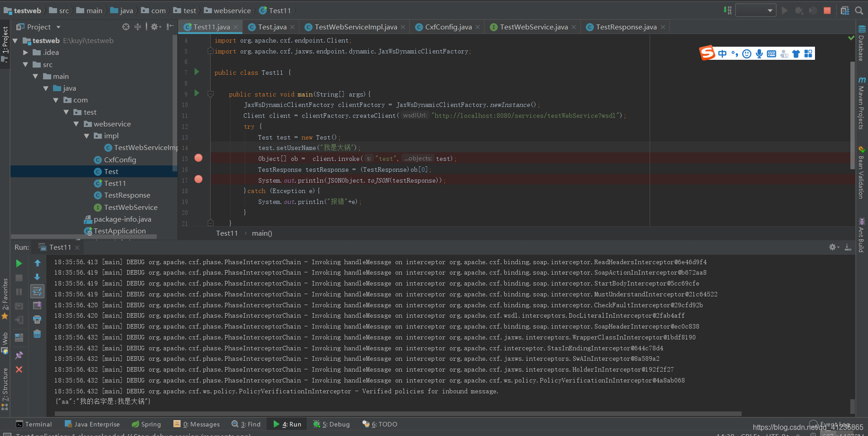Collapse the main folder in the tree
The height and width of the screenshot is (436, 868).
36,77
